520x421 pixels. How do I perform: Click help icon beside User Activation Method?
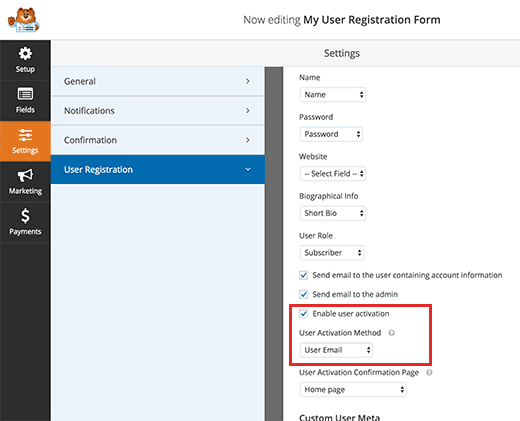(392, 333)
